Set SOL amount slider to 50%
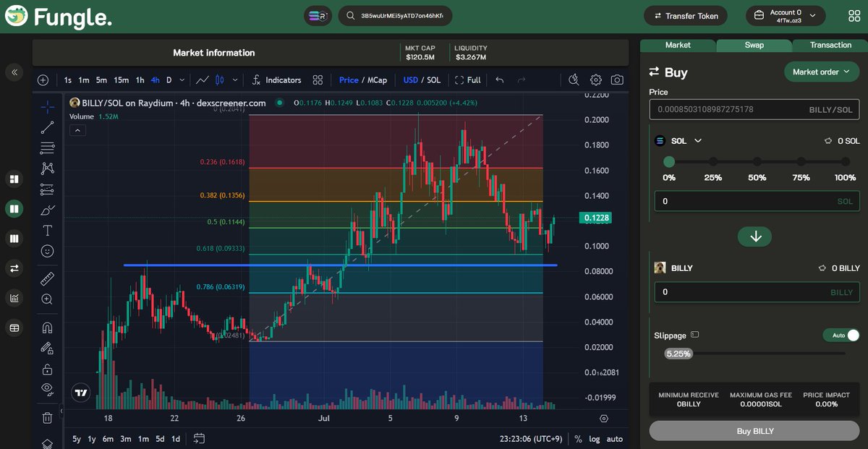 click(x=757, y=162)
